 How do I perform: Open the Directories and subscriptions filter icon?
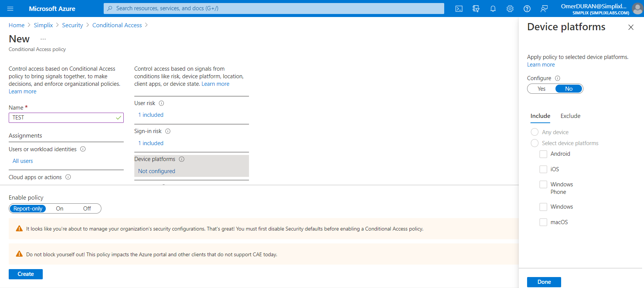(x=476, y=8)
